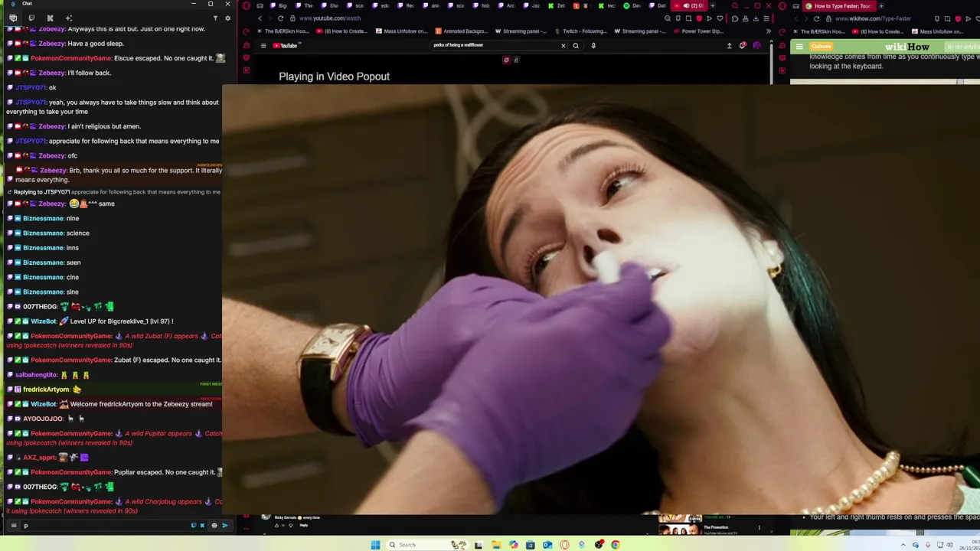Show hidden system tray icons
Image resolution: width=980 pixels, height=551 pixels.
[x=903, y=545]
